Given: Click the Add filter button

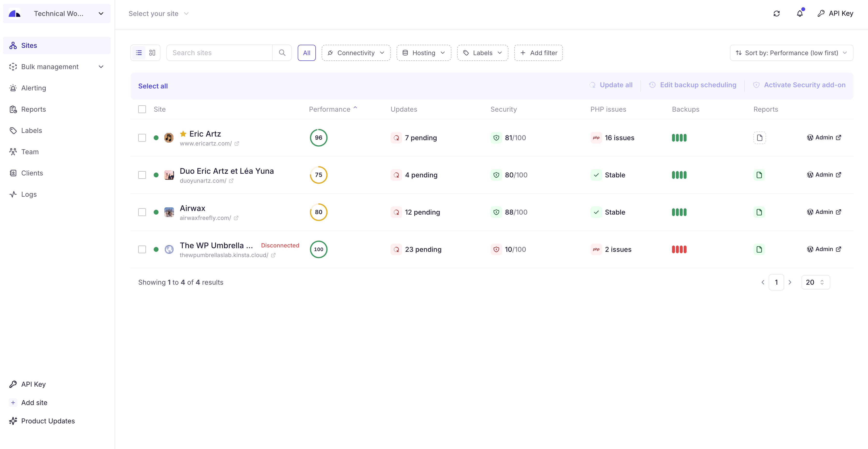Looking at the screenshot, I should [538, 53].
